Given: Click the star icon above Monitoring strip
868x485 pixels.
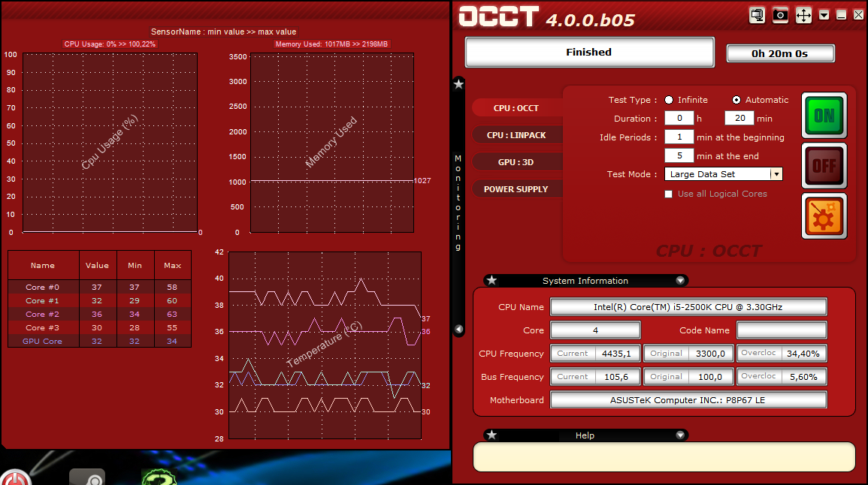Looking at the screenshot, I should click(458, 84).
